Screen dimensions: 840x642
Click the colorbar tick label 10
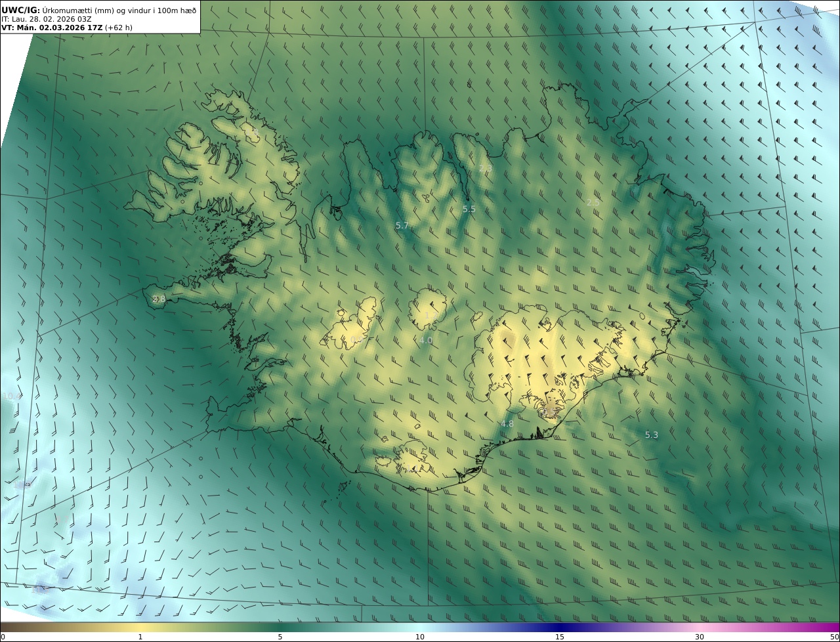(420, 637)
